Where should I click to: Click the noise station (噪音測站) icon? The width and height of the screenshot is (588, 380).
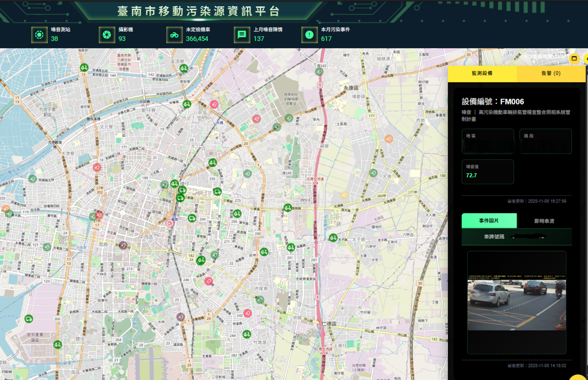click(x=39, y=35)
